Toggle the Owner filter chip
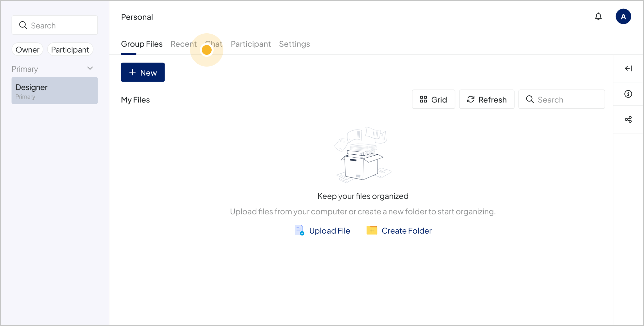Viewport: 644px width, 326px height. point(27,50)
